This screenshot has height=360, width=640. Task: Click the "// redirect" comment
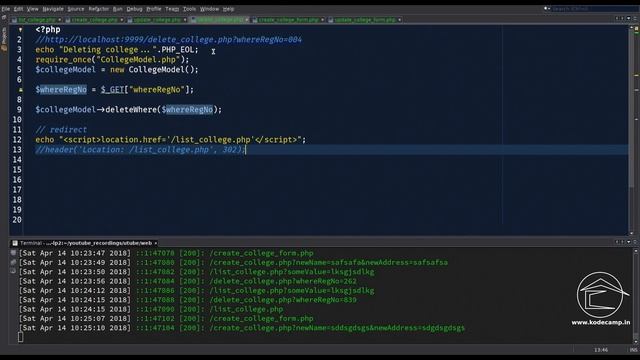pos(61,130)
